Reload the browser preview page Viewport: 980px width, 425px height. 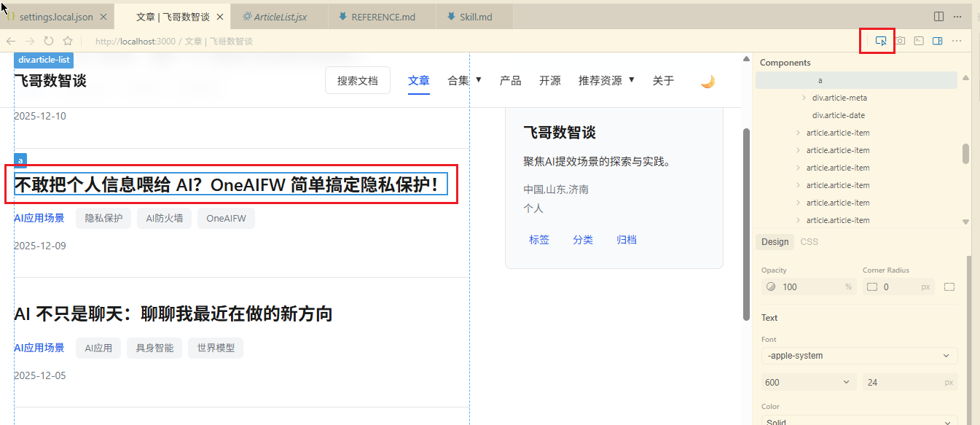click(49, 42)
